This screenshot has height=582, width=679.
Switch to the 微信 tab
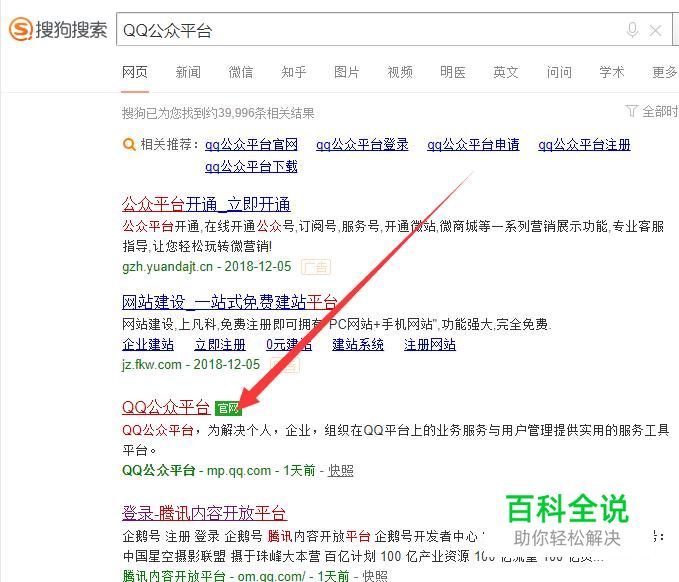point(241,72)
